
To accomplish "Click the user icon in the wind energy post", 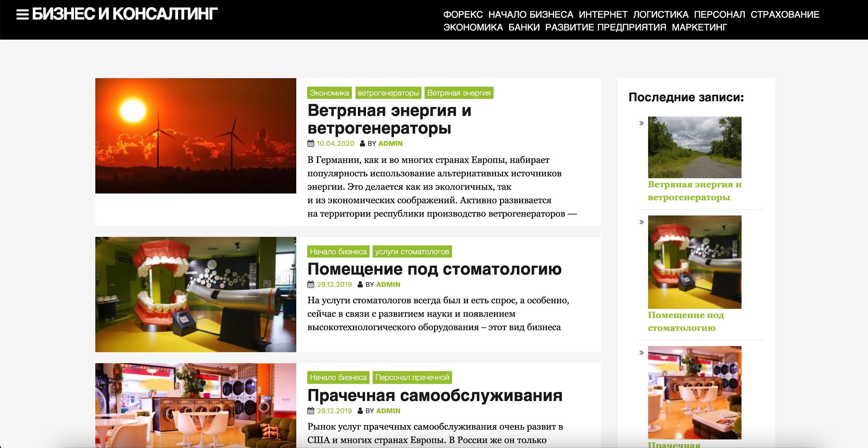I will click(362, 144).
